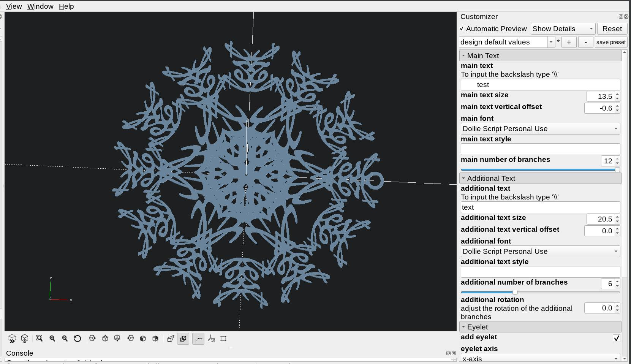Click the Zoom Out icon
The image size is (631, 364).
65,339
